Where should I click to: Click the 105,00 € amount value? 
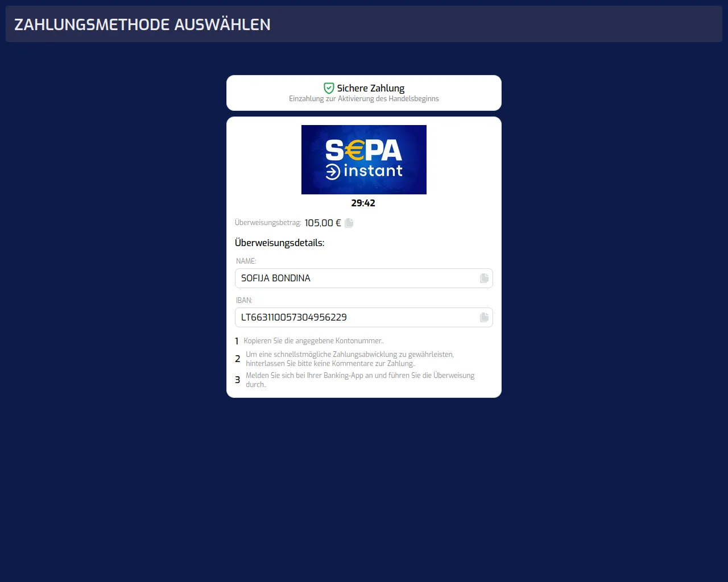pyautogui.click(x=323, y=223)
